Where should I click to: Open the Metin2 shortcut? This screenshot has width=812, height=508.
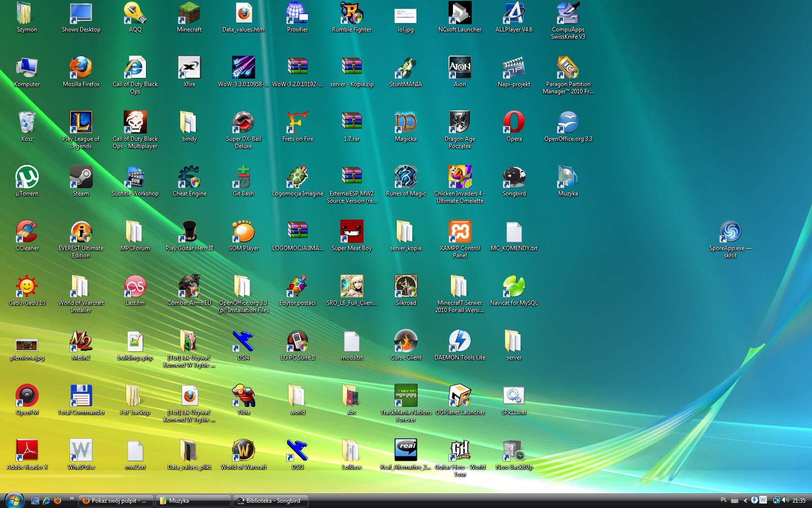81,345
